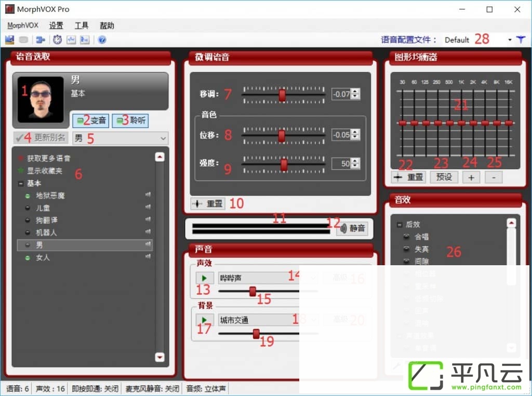Open the 城市交通 background combo box
Viewport: 532px width, 396px height.
[x=268, y=320]
